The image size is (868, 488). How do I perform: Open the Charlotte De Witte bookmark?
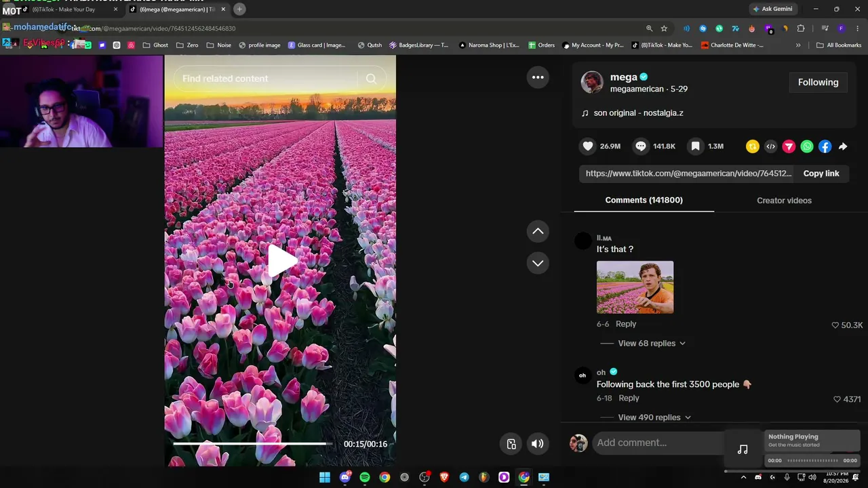pyautogui.click(x=732, y=45)
